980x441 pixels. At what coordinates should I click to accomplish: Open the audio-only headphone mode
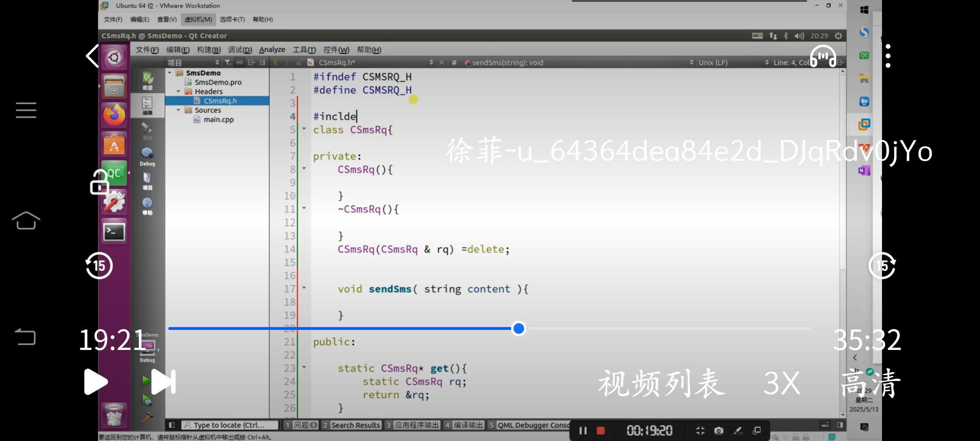[823, 56]
